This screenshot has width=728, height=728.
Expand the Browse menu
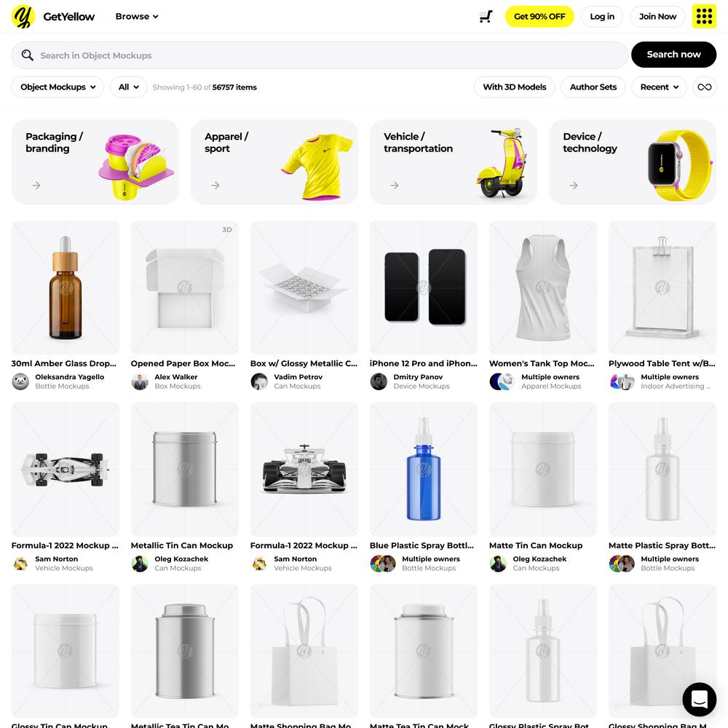tap(137, 17)
